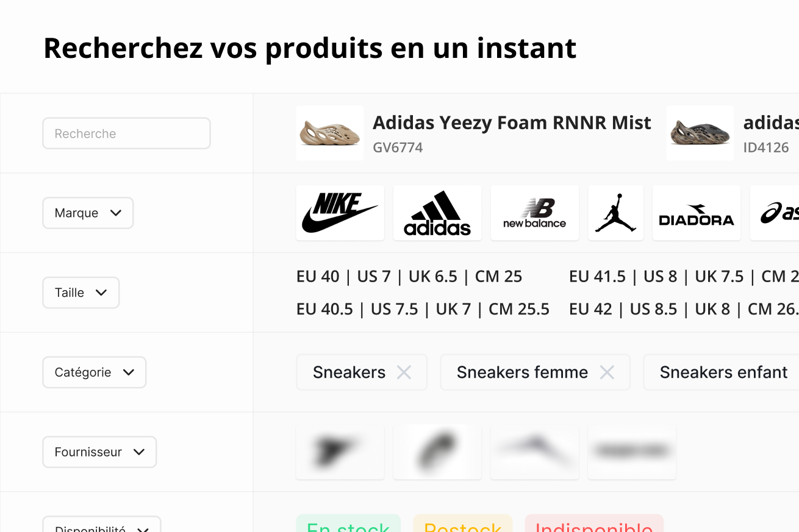Choose the New Balance brand logo
This screenshot has height=532, width=799.
click(534, 213)
